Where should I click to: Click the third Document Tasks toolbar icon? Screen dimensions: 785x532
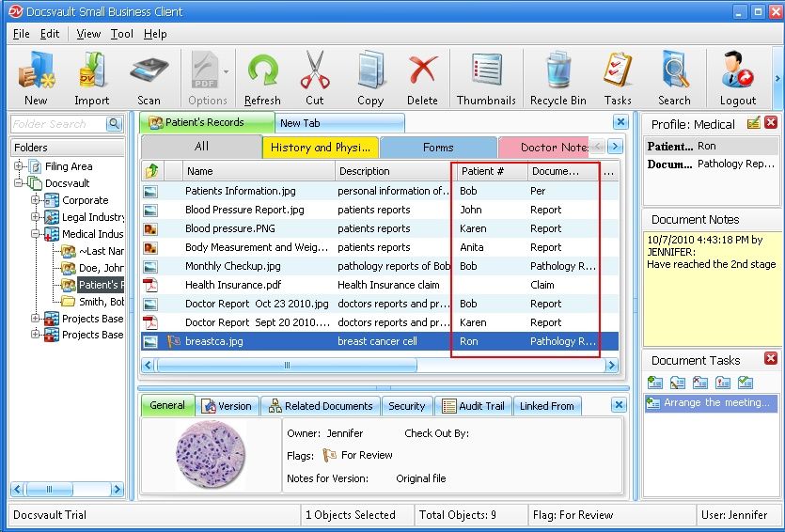[x=699, y=383]
